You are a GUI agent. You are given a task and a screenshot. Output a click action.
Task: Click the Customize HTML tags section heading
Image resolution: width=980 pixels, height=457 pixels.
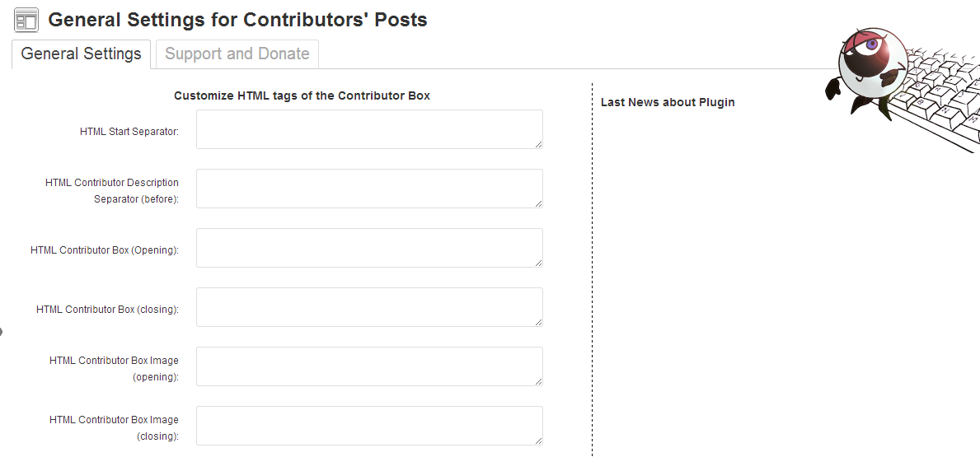302,96
